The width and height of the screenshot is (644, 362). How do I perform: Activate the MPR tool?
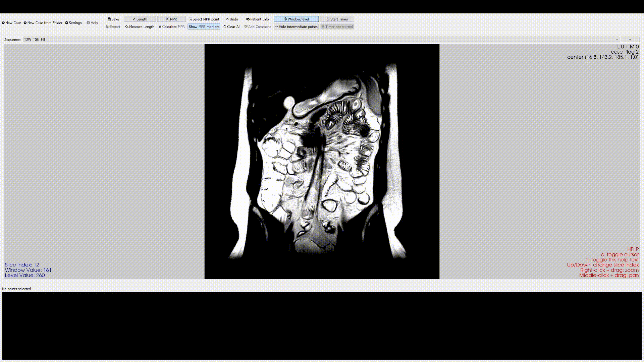[171, 19]
